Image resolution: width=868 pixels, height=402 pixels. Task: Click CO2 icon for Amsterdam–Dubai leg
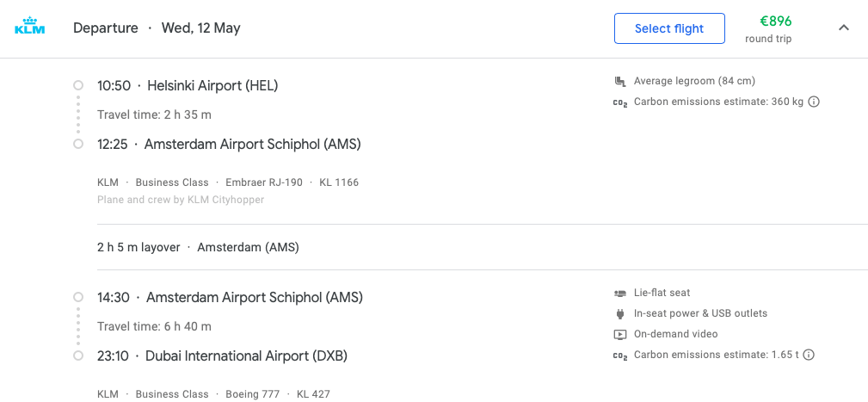coord(620,356)
